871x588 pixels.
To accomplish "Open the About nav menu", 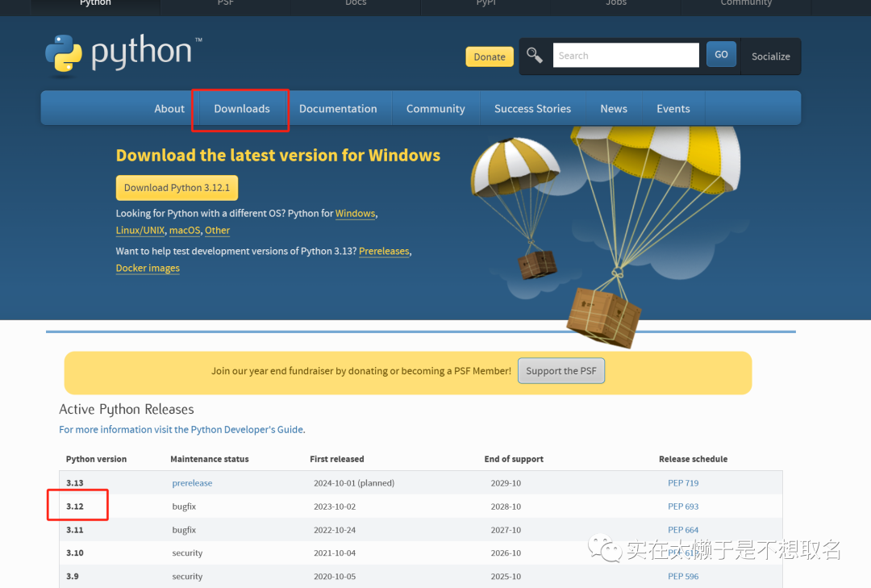I will pos(169,109).
